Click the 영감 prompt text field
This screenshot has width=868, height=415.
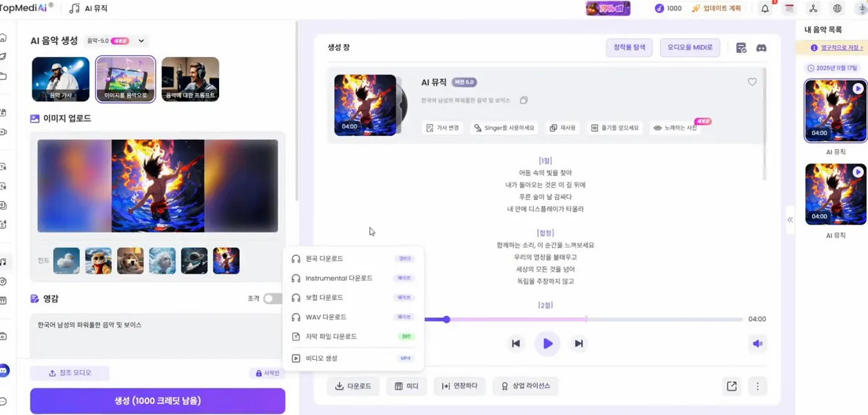[x=156, y=336]
